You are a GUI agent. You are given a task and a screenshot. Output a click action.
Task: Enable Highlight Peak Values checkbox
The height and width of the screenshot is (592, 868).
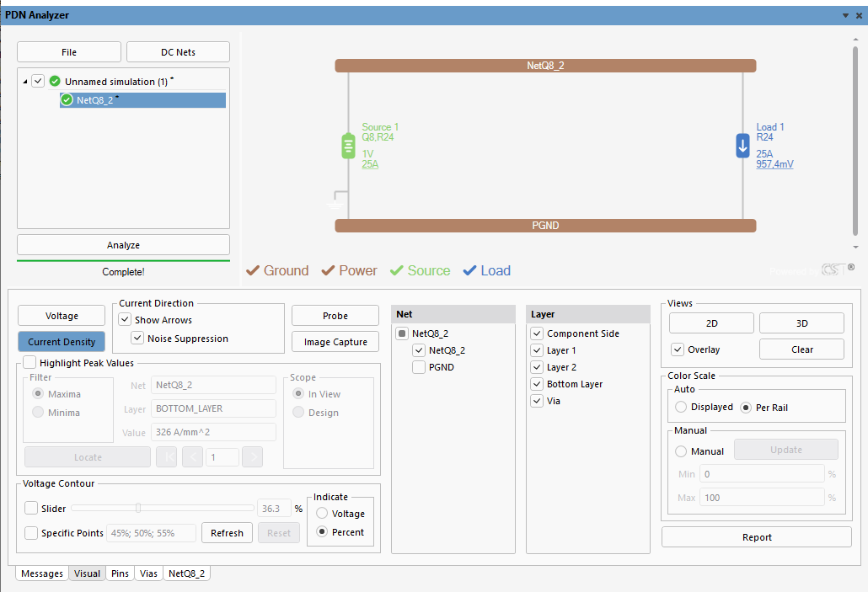pyautogui.click(x=29, y=363)
